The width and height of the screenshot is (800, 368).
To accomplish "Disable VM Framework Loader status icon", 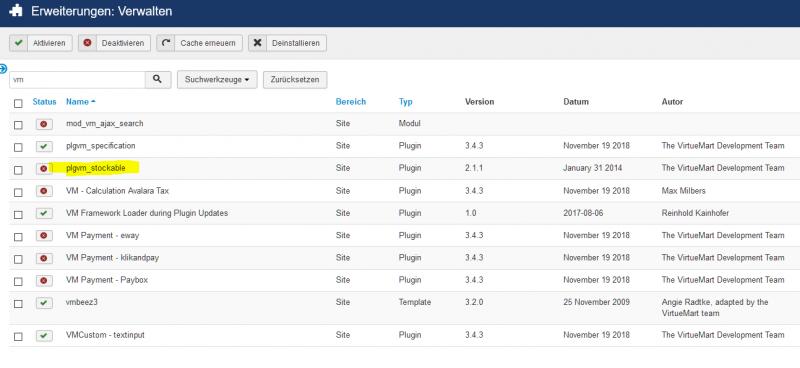I will click(x=44, y=213).
